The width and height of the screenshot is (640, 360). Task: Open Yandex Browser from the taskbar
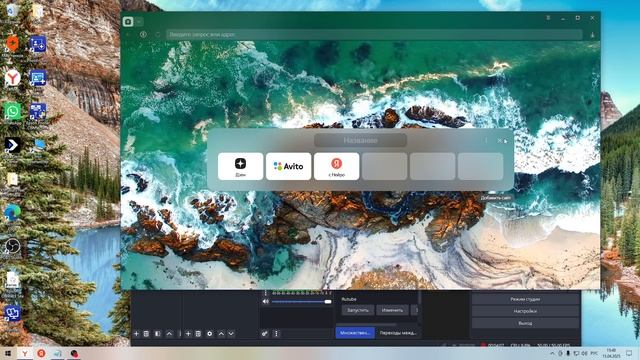(24, 353)
